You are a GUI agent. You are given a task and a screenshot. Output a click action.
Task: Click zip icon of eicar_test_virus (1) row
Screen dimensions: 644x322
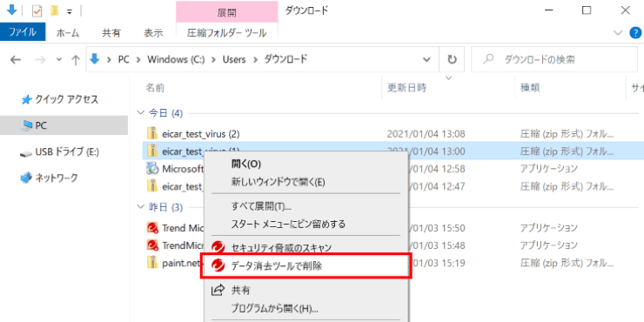(152, 151)
